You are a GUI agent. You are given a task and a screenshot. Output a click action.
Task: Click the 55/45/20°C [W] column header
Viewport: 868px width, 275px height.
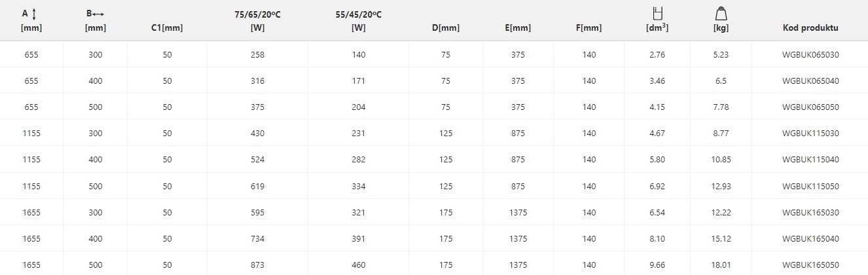[x=358, y=20]
